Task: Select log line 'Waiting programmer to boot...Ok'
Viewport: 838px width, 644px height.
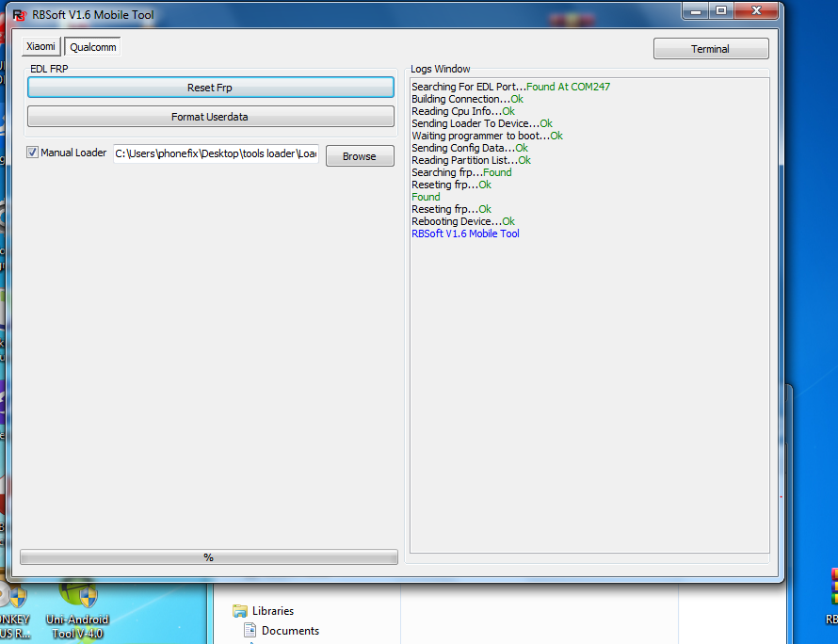Action: [x=487, y=136]
